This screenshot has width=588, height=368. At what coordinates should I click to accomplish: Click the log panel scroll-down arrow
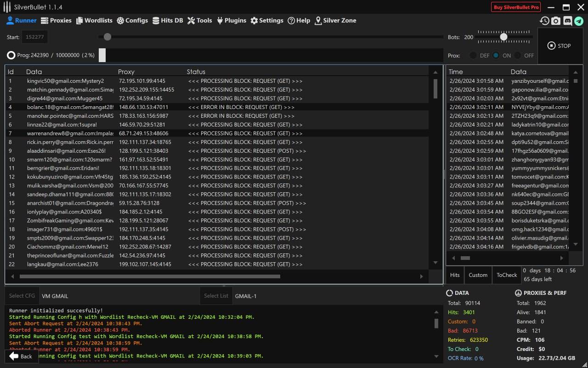pos(436,356)
